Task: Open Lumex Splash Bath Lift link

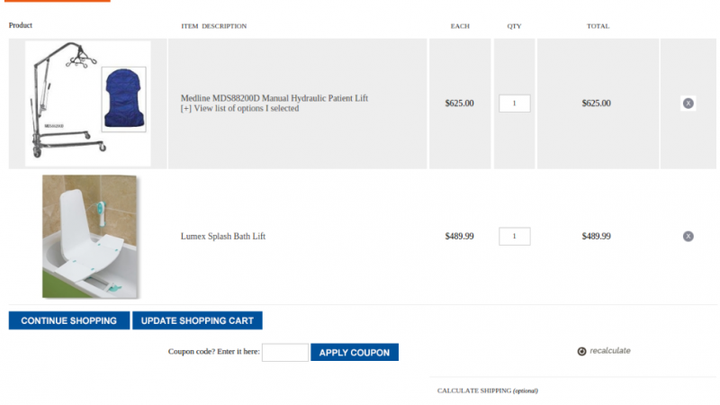Action: (x=223, y=236)
